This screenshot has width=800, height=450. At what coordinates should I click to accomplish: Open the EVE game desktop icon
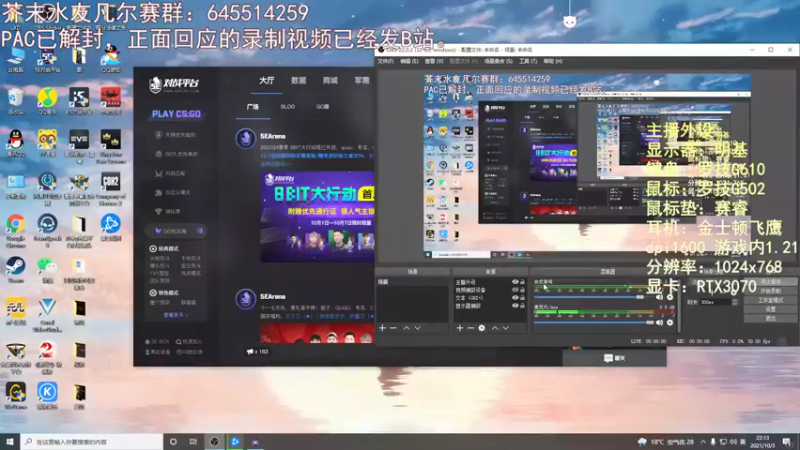79,140
